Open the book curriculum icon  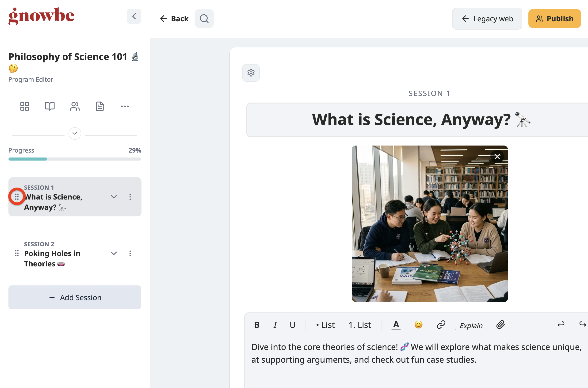click(50, 106)
